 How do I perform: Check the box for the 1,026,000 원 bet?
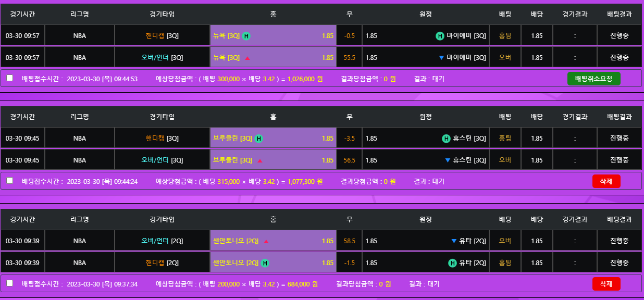coord(10,78)
